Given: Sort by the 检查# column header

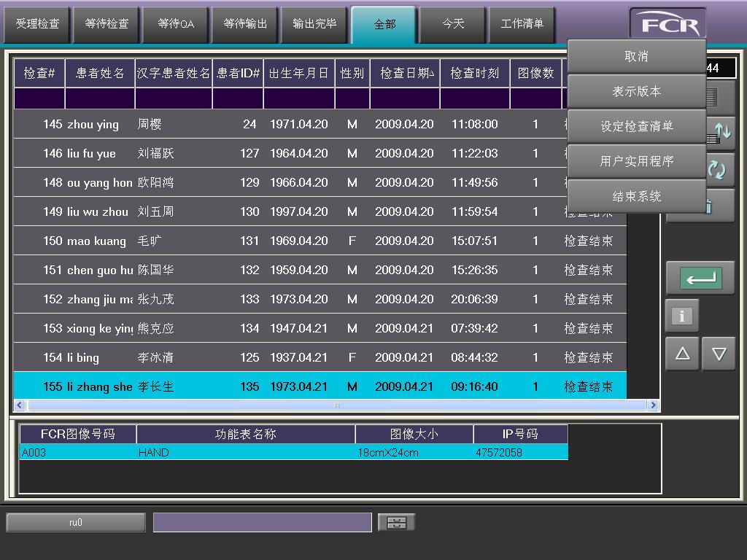Looking at the screenshot, I should [39, 74].
